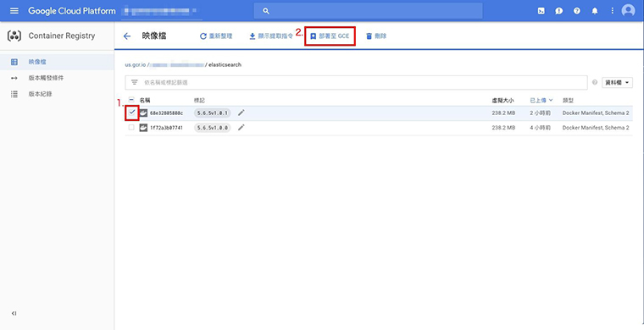Open image 1f72a3b07741

pos(166,128)
